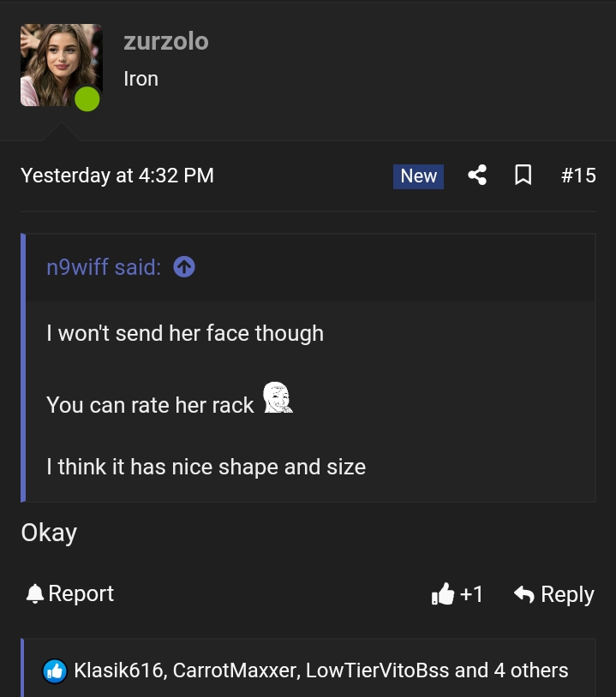The image size is (616, 697).
Task: Click the quoted author link n9wiff said
Action: coord(104,267)
